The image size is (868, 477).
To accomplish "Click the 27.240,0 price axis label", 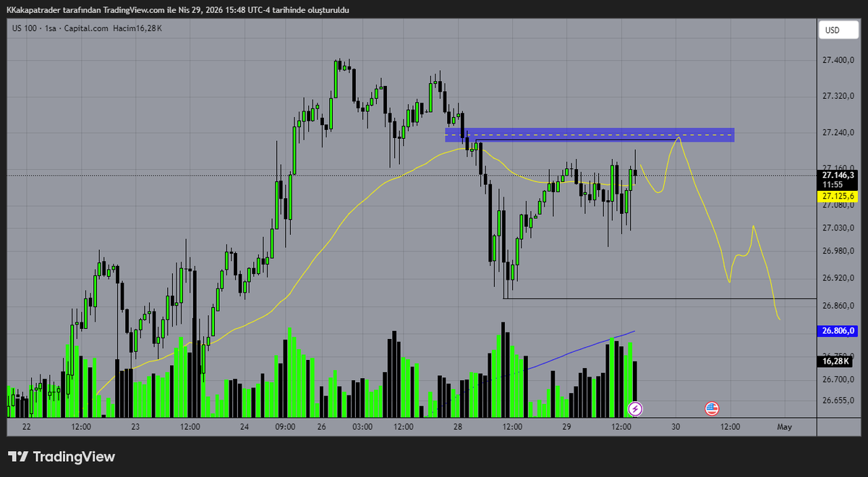I will (838, 133).
